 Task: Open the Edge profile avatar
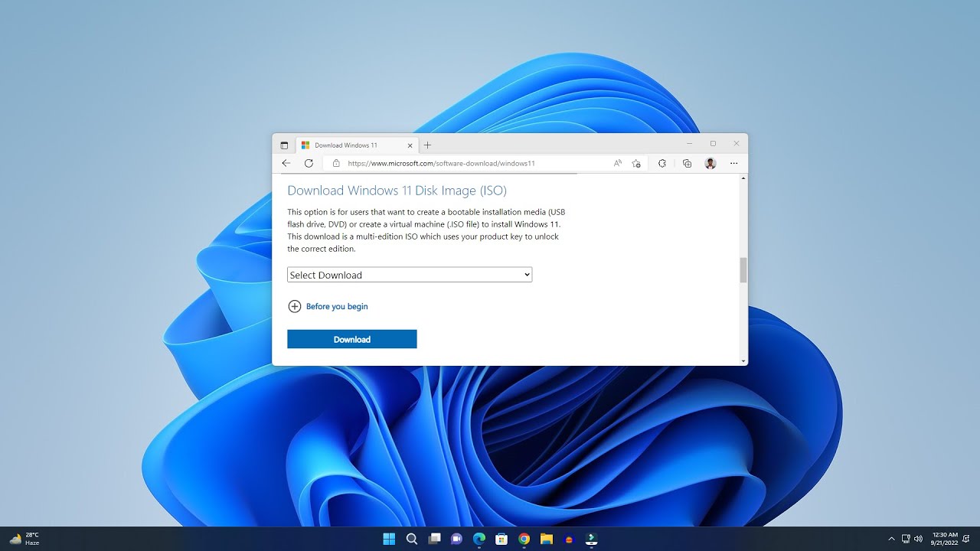tap(710, 163)
